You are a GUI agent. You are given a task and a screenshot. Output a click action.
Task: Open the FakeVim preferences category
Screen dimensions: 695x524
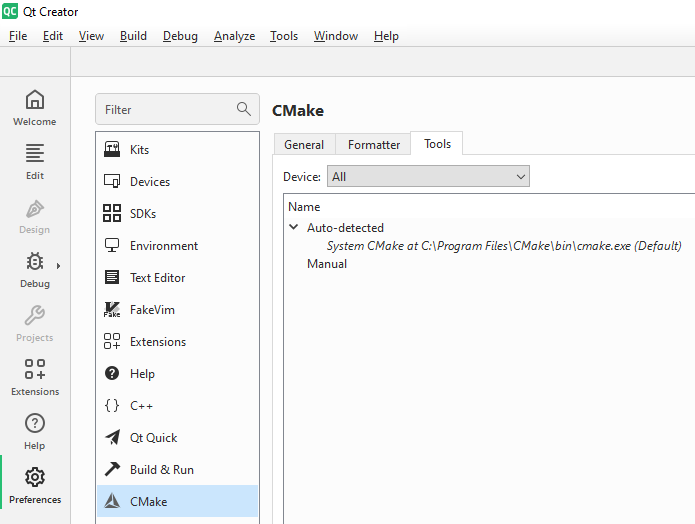(x=177, y=309)
